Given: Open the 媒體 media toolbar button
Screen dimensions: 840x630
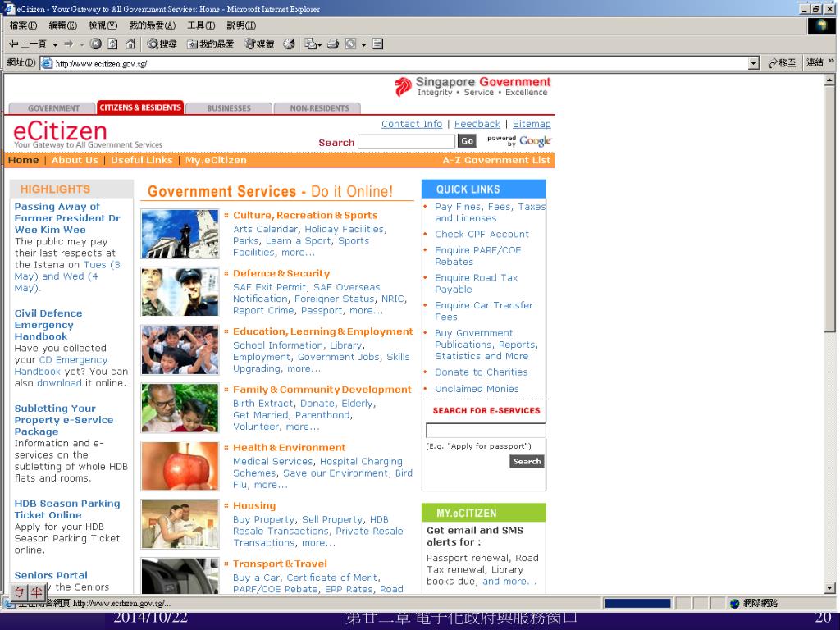Looking at the screenshot, I should coord(259,44).
